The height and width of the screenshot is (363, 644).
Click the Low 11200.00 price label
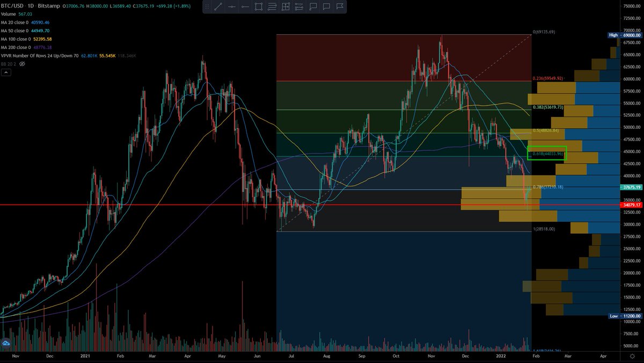click(x=624, y=316)
